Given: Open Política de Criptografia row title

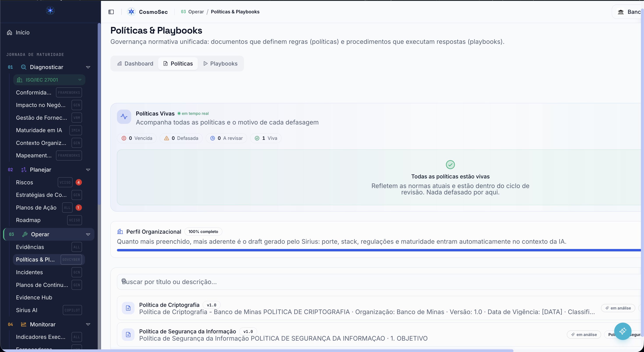Looking at the screenshot, I should [169, 305].
